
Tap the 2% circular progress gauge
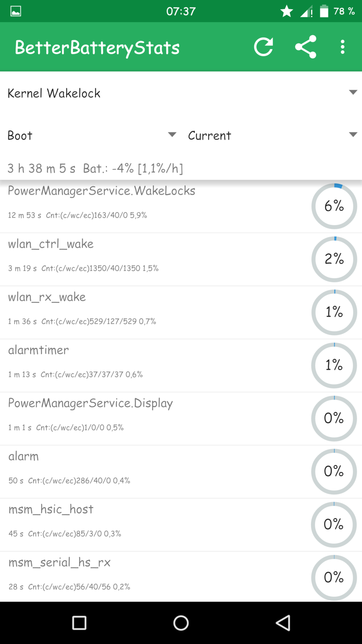[x=334, y=259]
